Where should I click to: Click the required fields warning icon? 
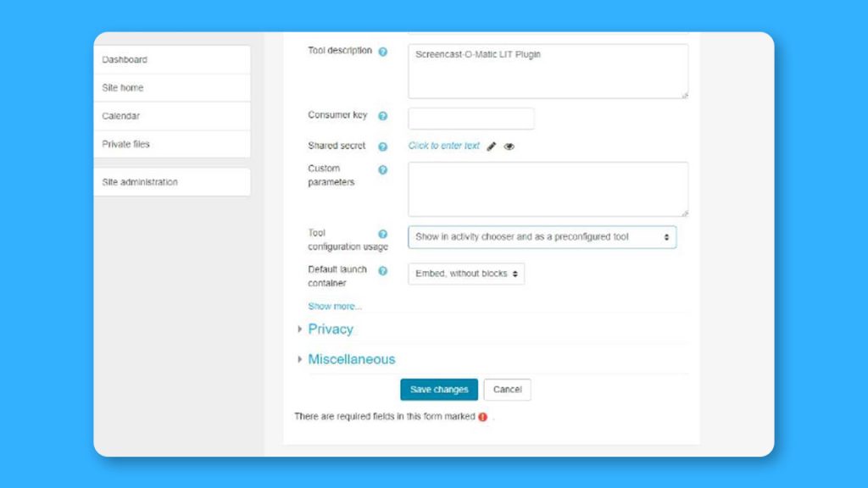coord(481,417)
